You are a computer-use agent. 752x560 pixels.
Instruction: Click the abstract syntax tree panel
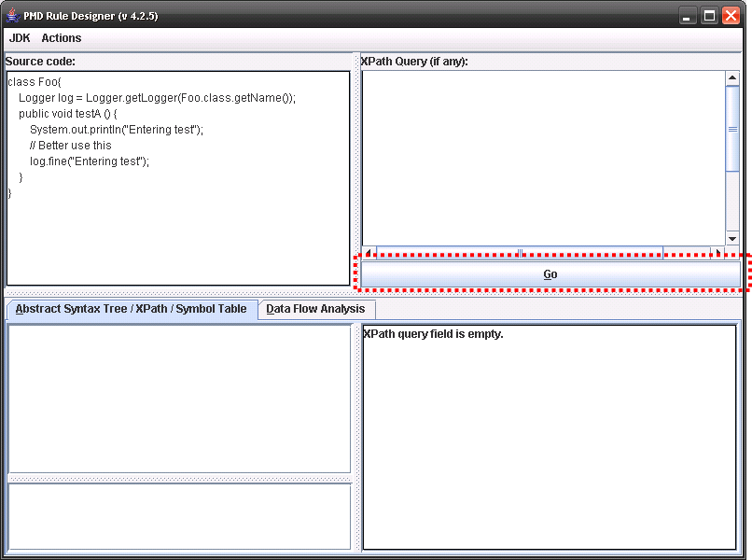(178, 399)
